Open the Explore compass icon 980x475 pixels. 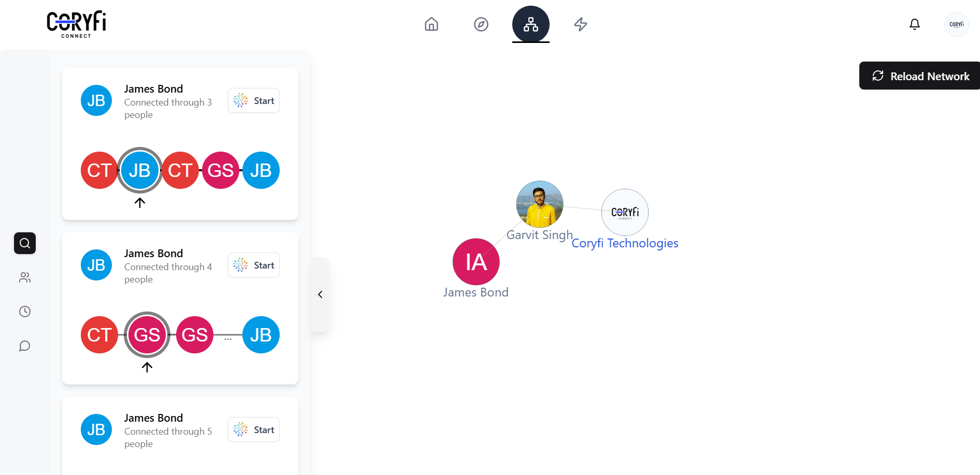481,24
